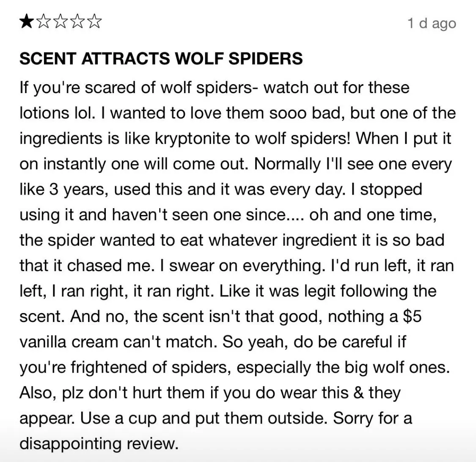Click 'If you're scared of wolf spiders-' opening line
The height and width of the screenshot is (462, 476).
point(139,88)
